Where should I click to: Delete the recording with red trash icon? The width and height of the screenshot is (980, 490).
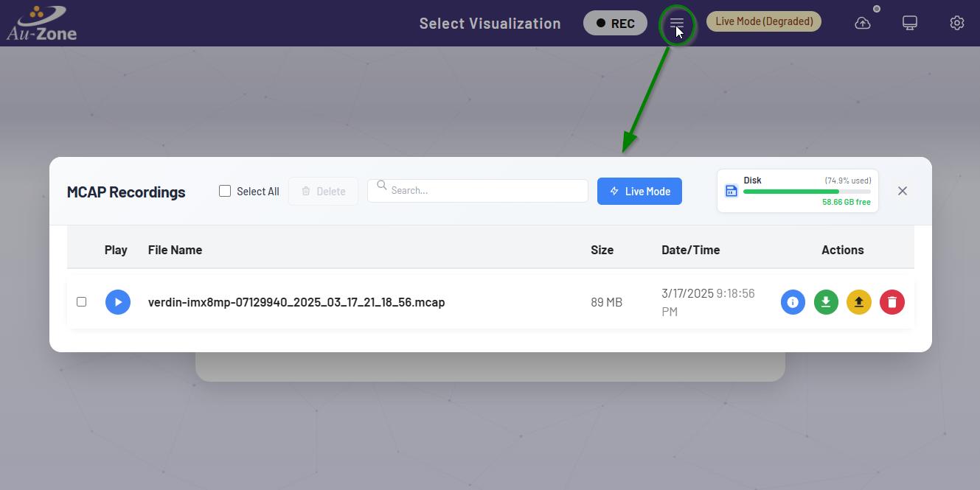[892, 302]
